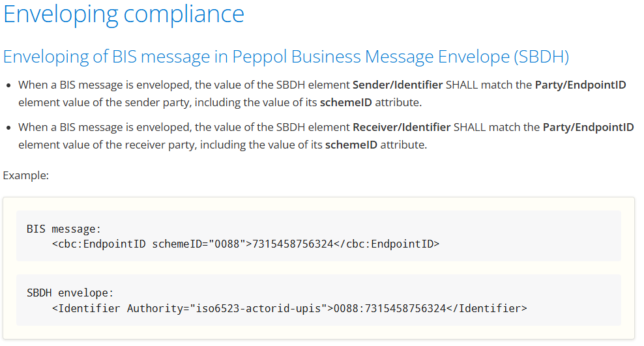
Task: Click the "iso6523-actorid-upis" attribute value
Action: [x=258, y=309]
